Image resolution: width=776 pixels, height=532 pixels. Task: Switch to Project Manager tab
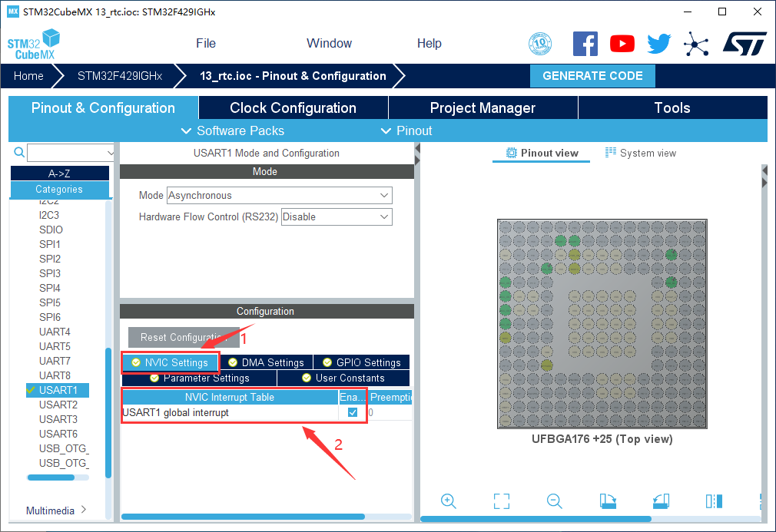483,107
